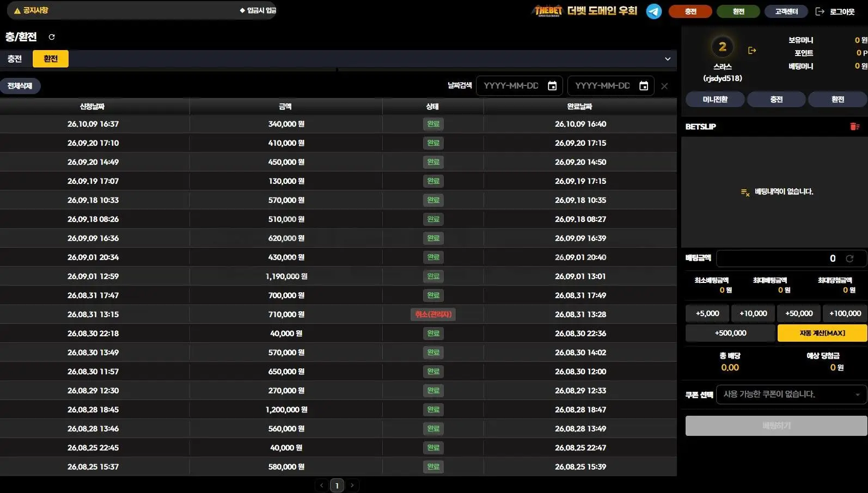This screenshot has width=868, height=493.
Task: Add +500,000 to the betting amount
Action: 730,333
